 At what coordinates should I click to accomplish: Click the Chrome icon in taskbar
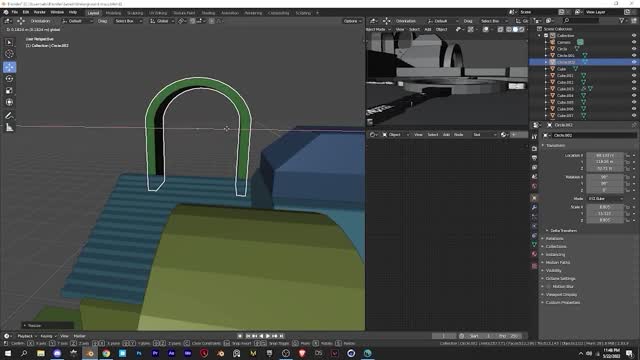point(106,353)
